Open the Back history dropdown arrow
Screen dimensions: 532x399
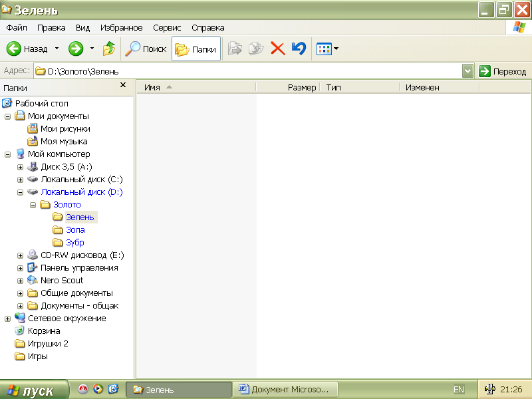click(57, 49)
